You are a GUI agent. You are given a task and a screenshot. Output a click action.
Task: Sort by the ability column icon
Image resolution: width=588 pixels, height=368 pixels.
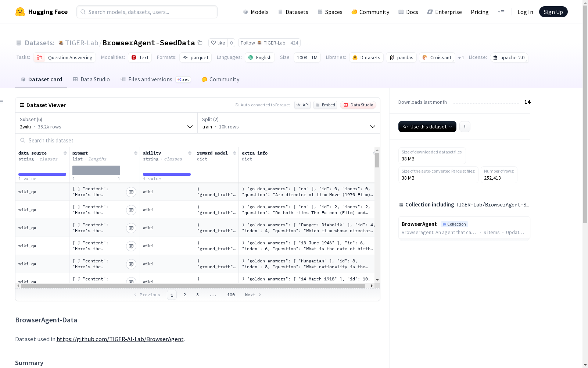point(190,153)
